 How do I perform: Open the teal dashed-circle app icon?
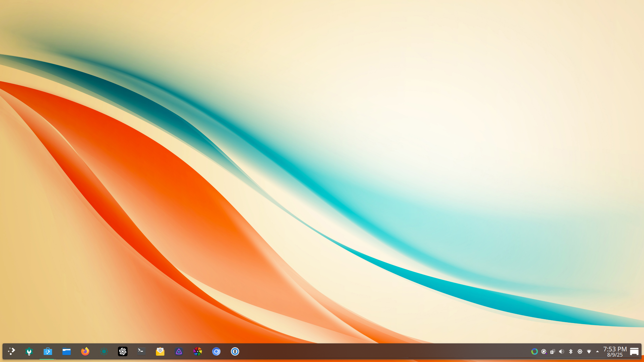point(104,351)
